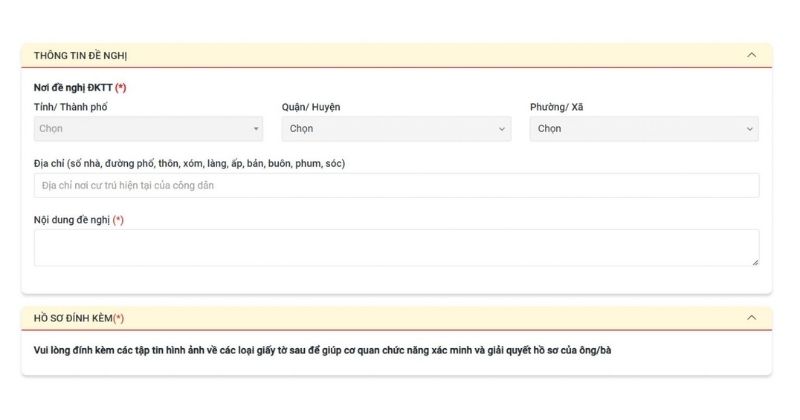
Task: Click the caret arrow in Tỉnh/ Thành phố select
Action: coord(256,129)
